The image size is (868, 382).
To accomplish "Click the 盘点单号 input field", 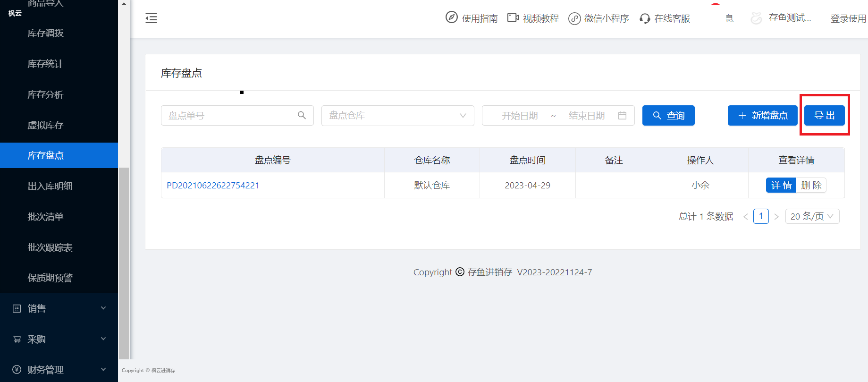I will [237, 116].
